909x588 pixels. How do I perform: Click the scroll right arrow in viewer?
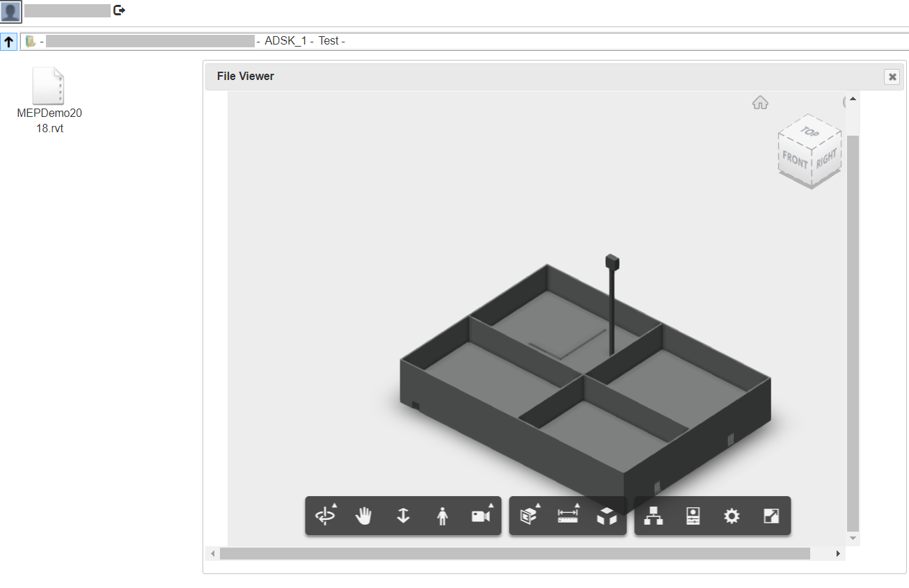838,553
